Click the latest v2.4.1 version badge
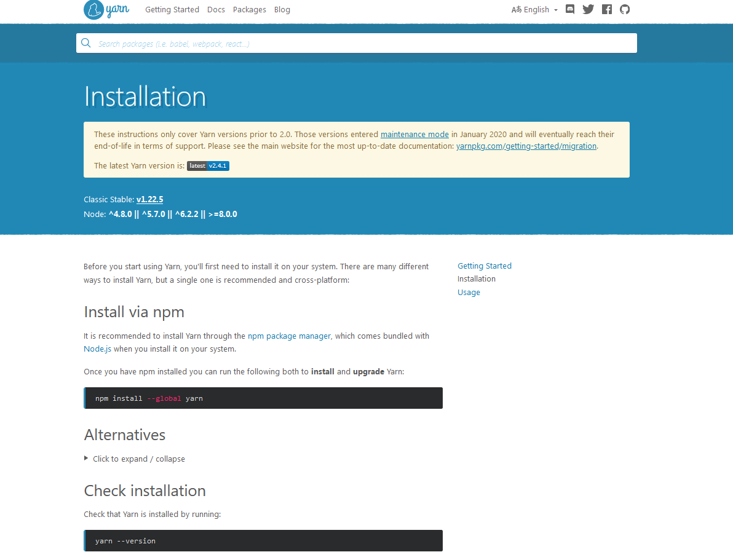Screen dimensions: 733x560 [x=208, y=165]
